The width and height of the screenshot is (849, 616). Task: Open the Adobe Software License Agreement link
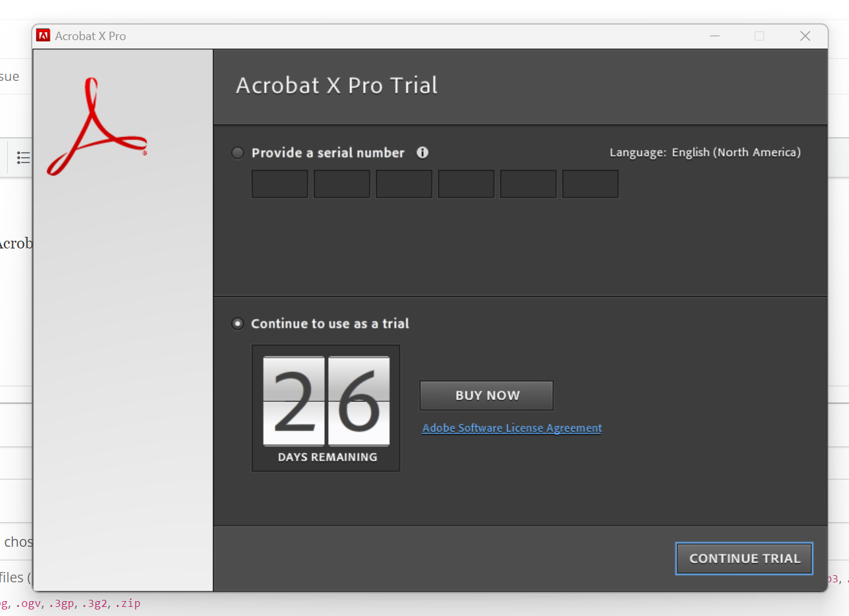click(x=512, y=428)
